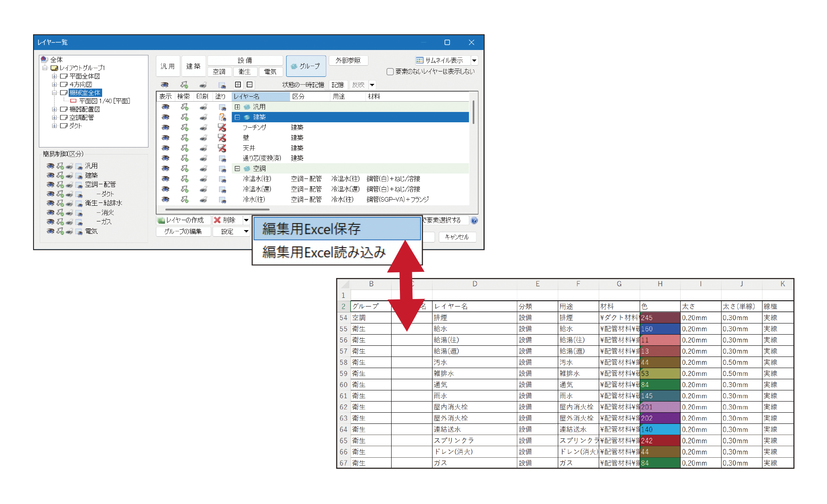Enable 要素のないレイヤーは表示しない checkbox
The width and height of the screenshot is (827, 504).
coord(390,71)
